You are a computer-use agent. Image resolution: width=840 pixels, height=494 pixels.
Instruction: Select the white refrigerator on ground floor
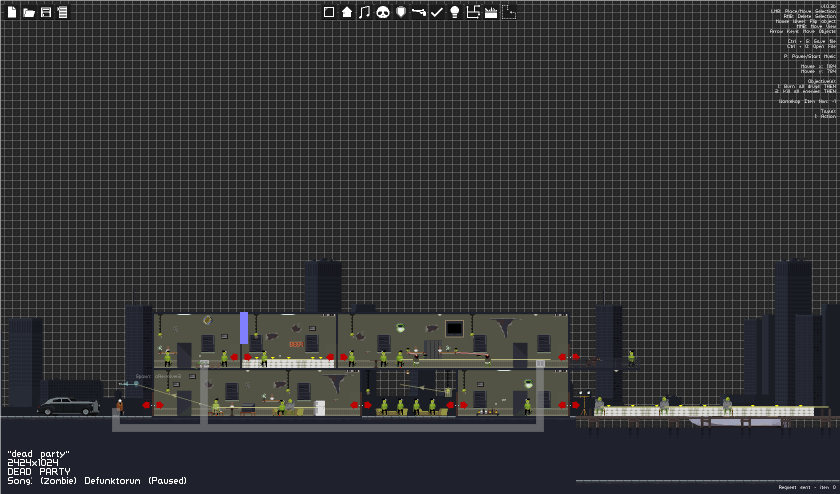tap(319, 408)
